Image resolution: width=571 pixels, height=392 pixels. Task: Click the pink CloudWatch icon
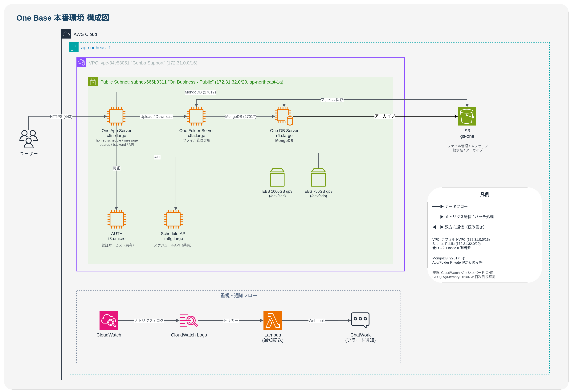pyautogui.click(x=109, y=320)
